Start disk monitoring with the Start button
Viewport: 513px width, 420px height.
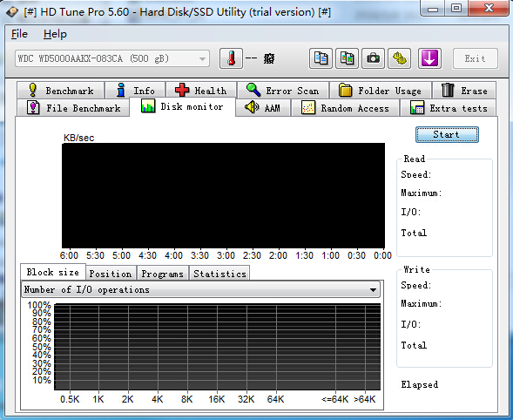[x=447, y=134]
